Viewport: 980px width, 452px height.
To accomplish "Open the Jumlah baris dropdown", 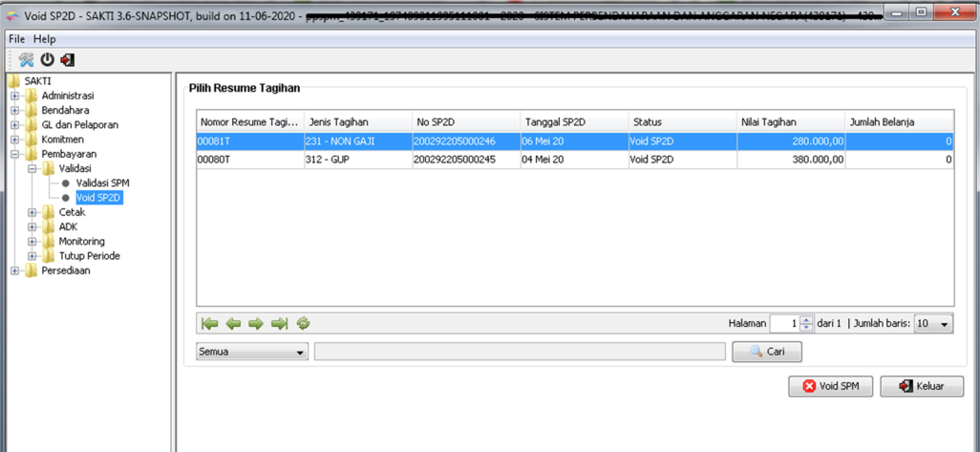I will coord(933,324).
